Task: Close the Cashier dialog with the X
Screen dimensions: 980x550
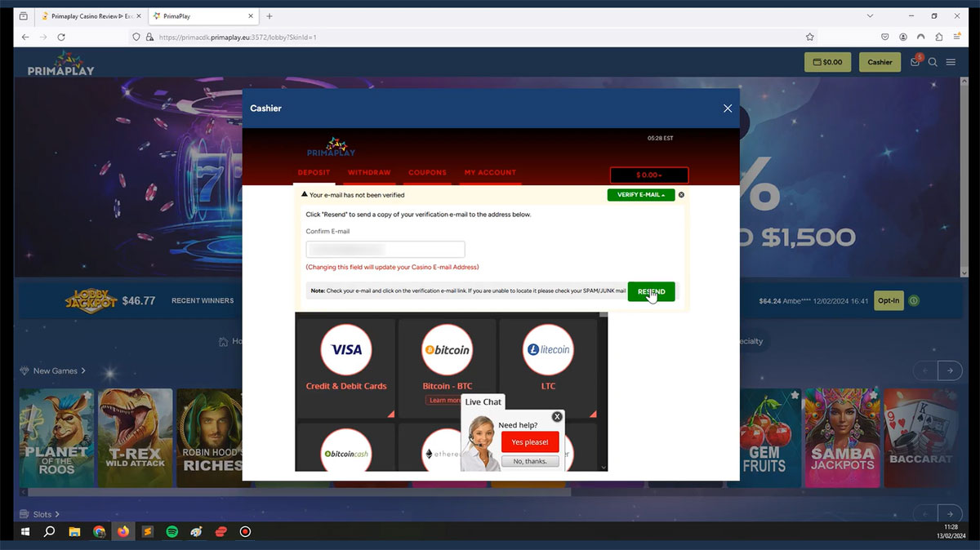Action: 728,109
